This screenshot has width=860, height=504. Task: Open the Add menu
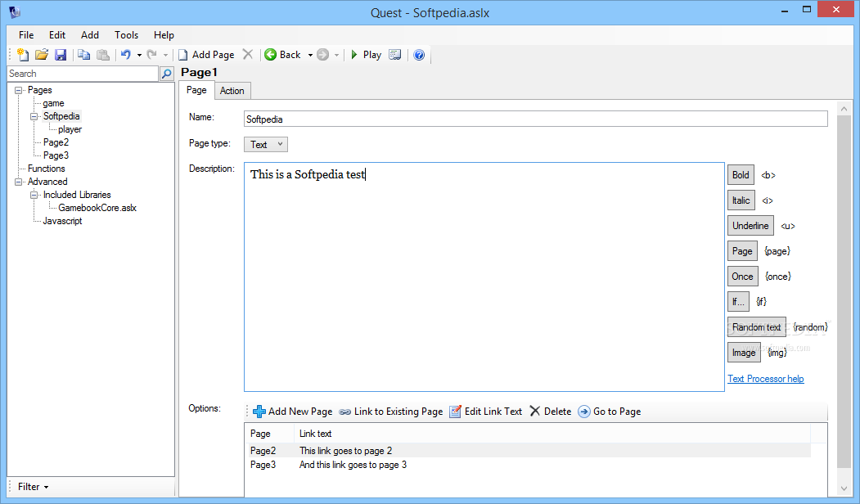[90, 35]
